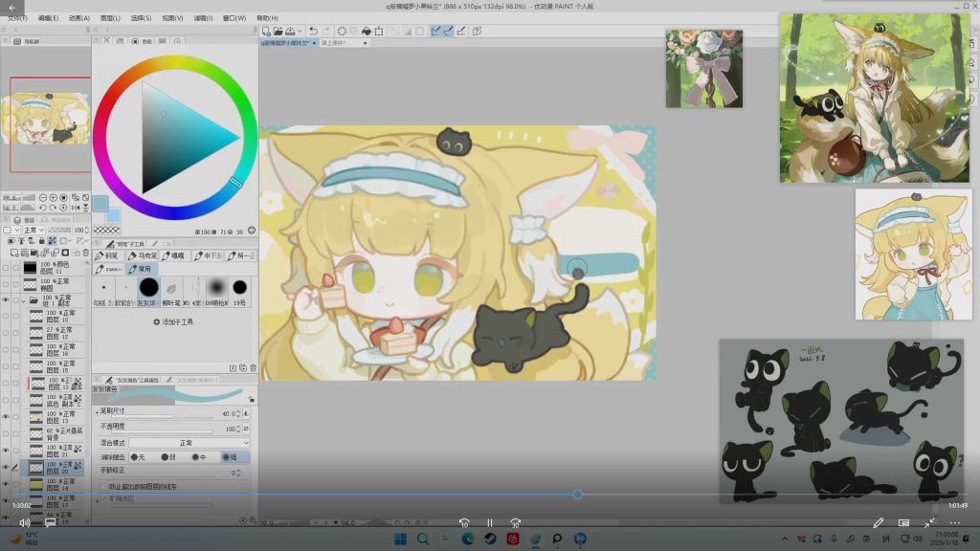The width and height of the screenshot is (980, 551).
Task: Open the 文件(F) menu
Action: click(17, 18)
